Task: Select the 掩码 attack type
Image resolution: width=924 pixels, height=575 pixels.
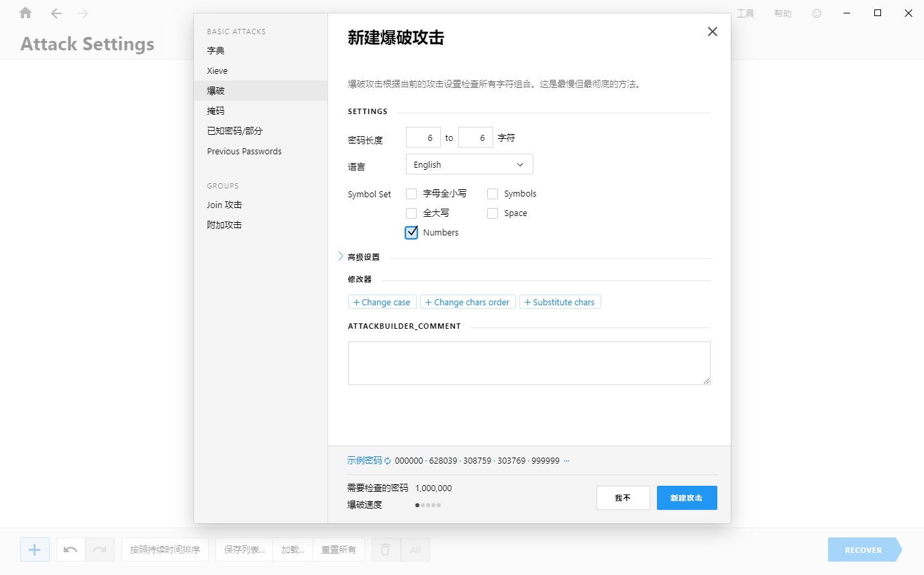Action: pos(260,111)
